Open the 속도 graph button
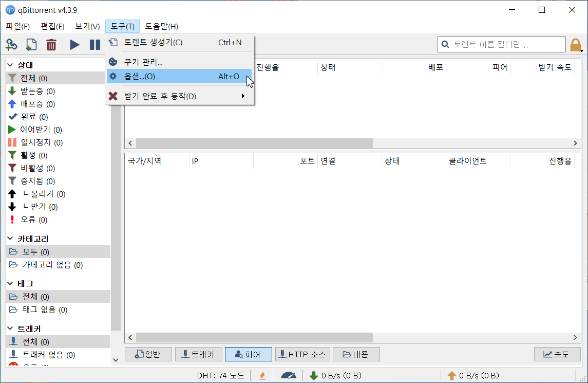 pos(557,354)
